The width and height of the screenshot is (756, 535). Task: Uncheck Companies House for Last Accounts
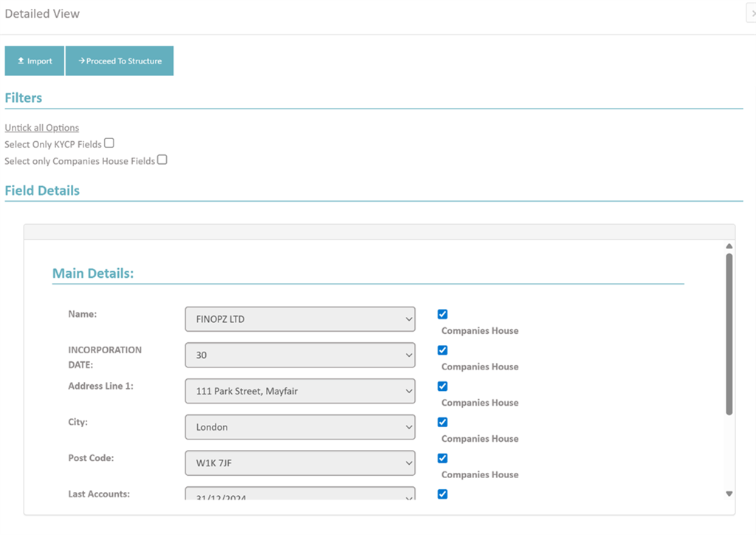pos(442,494)
